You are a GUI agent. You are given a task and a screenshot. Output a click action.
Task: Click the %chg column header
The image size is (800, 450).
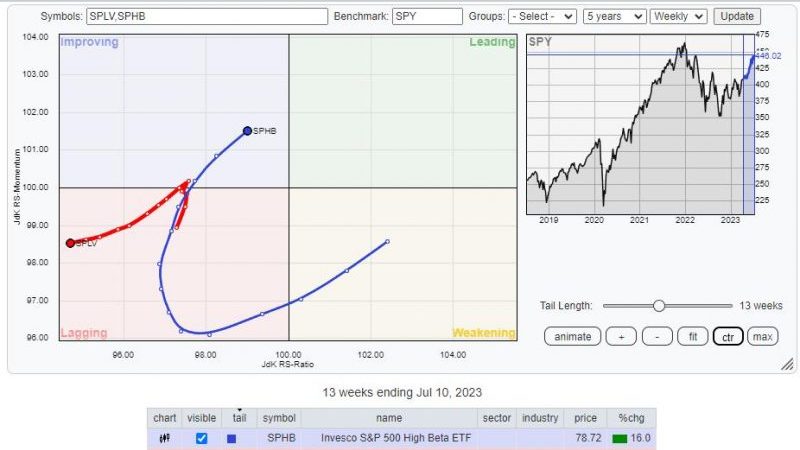coord(631,418)
